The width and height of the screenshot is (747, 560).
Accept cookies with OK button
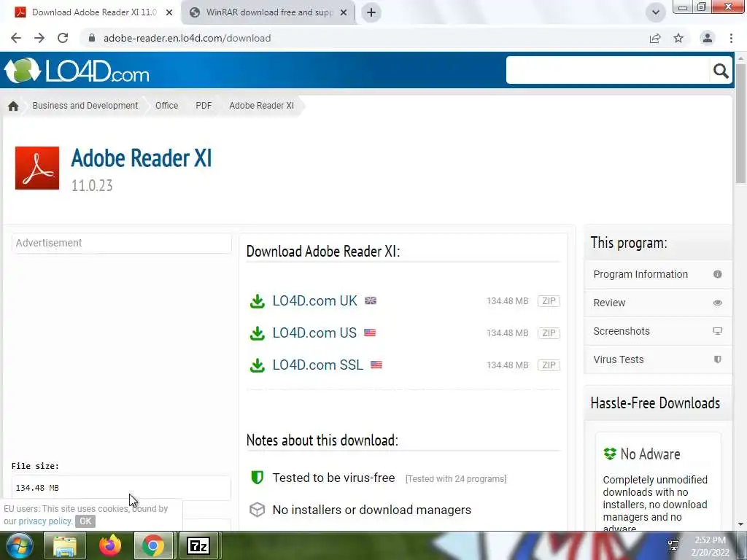tap(85, 521)
